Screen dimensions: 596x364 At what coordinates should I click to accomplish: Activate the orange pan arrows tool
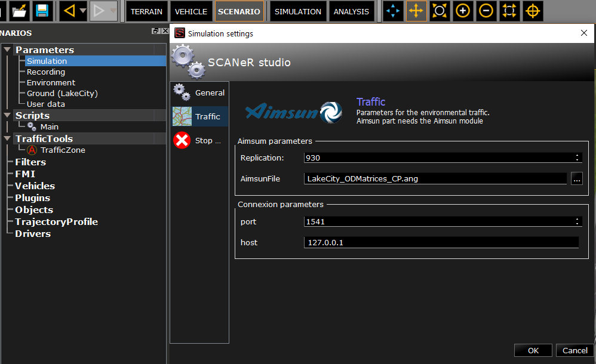[x=416, y=11]
